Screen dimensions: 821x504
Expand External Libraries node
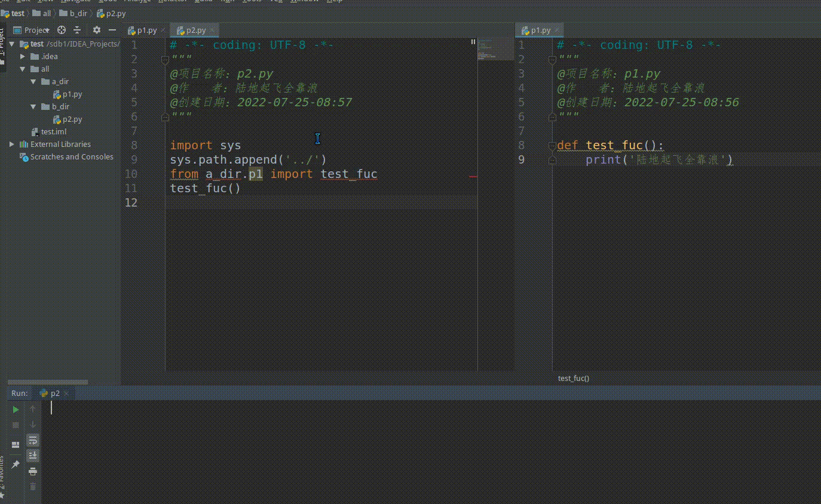[11, 145]
